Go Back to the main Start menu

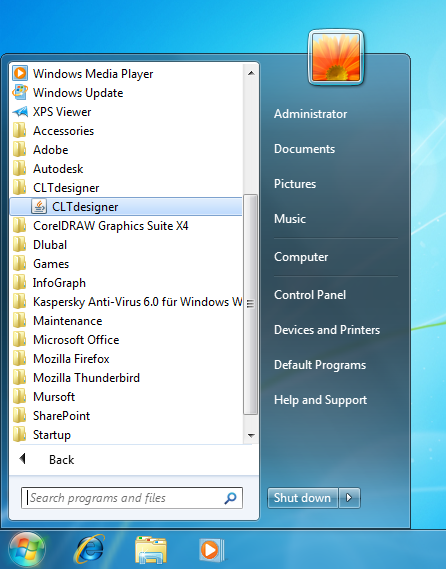click(134, 459)
